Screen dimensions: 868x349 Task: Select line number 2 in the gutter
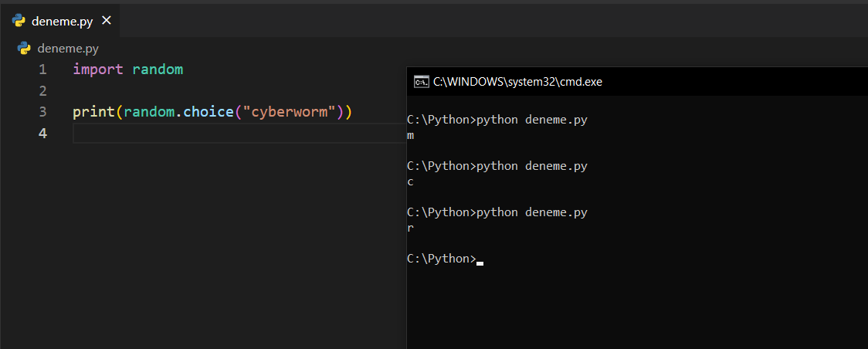tap(42, 91)
